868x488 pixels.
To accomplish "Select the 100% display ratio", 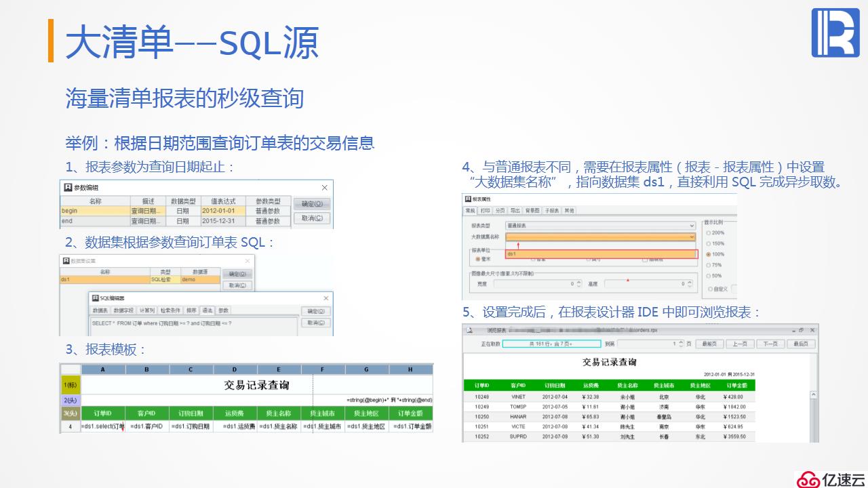I will (x=715, y=254).
